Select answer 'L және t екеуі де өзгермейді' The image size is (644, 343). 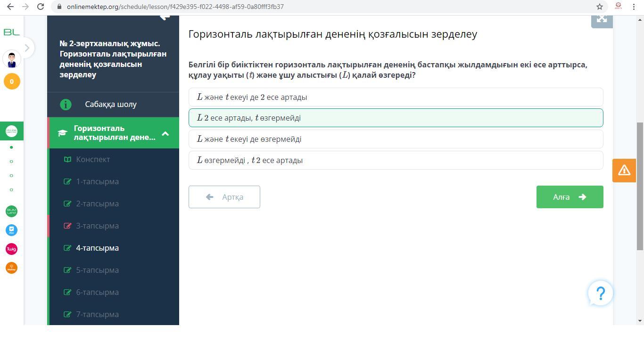point(396,139)
